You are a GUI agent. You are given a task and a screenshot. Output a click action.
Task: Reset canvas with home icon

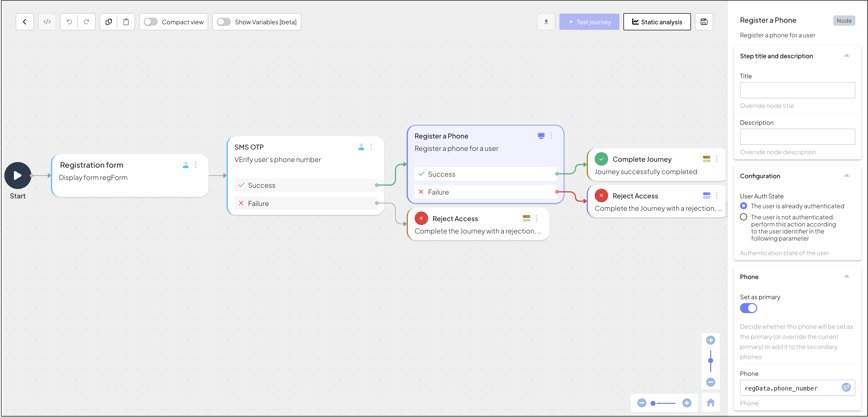[x=710, y=403]
